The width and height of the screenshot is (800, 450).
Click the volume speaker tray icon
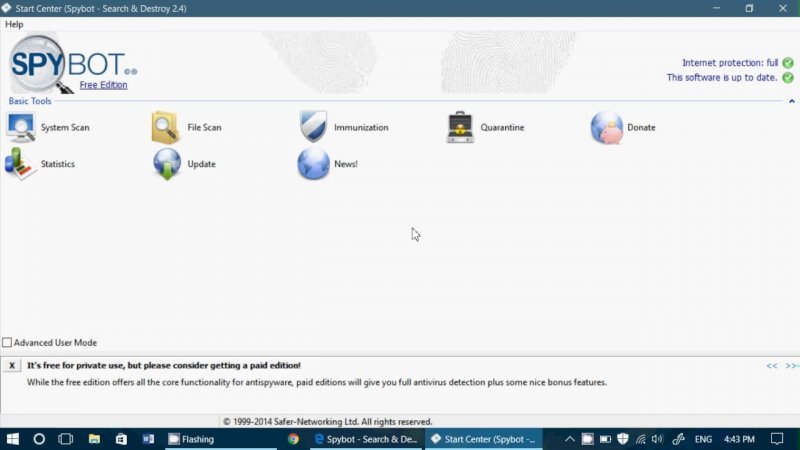(657, 439)
